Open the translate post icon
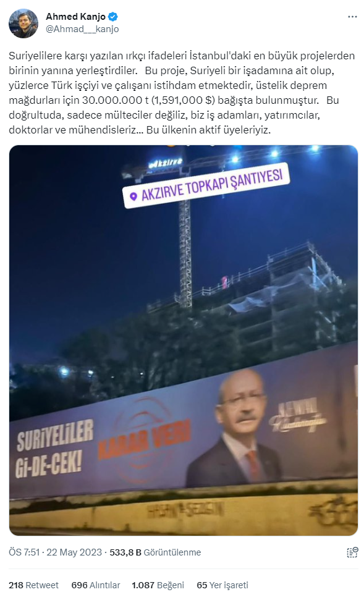 click(352, 552)
